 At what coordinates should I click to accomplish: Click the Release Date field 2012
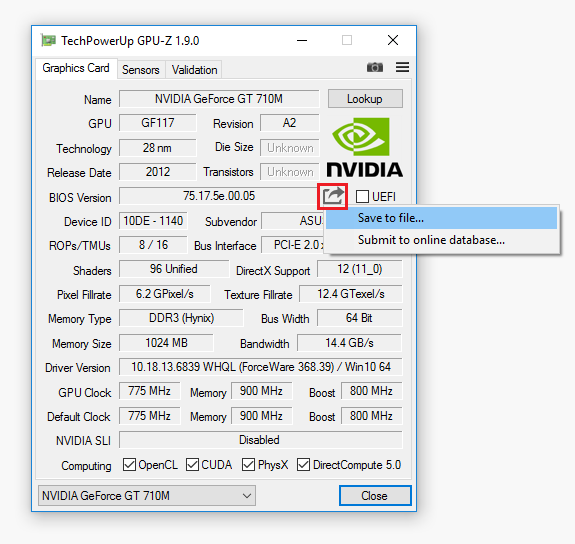tap(158, 172)
